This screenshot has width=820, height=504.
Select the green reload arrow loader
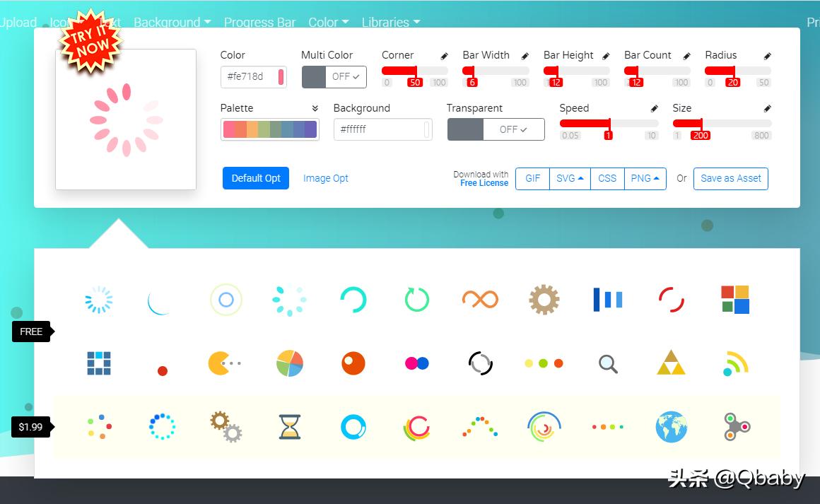(417, 300)
